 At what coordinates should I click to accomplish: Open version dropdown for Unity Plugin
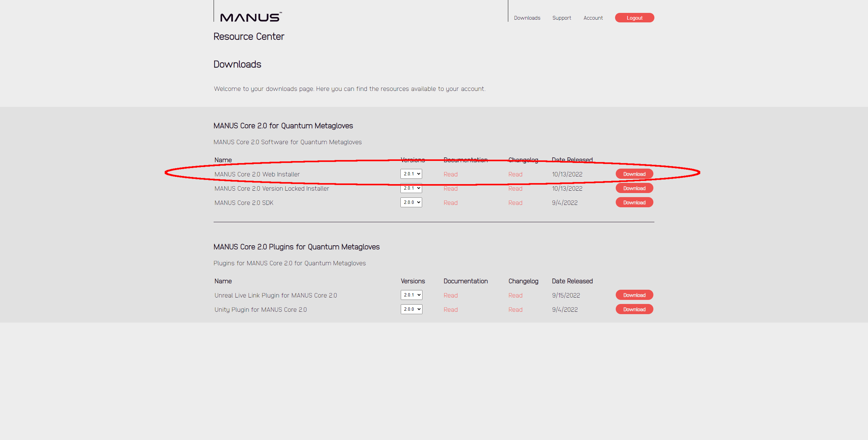[411, 309]
